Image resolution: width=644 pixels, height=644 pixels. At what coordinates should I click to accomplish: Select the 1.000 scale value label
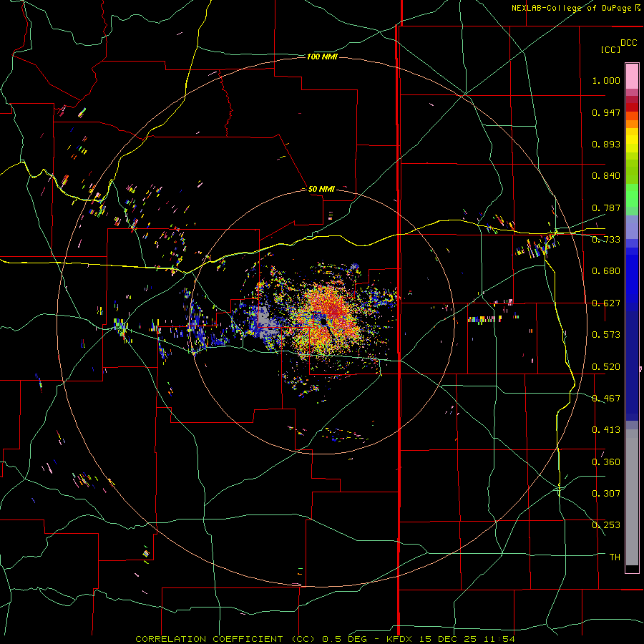606,80
